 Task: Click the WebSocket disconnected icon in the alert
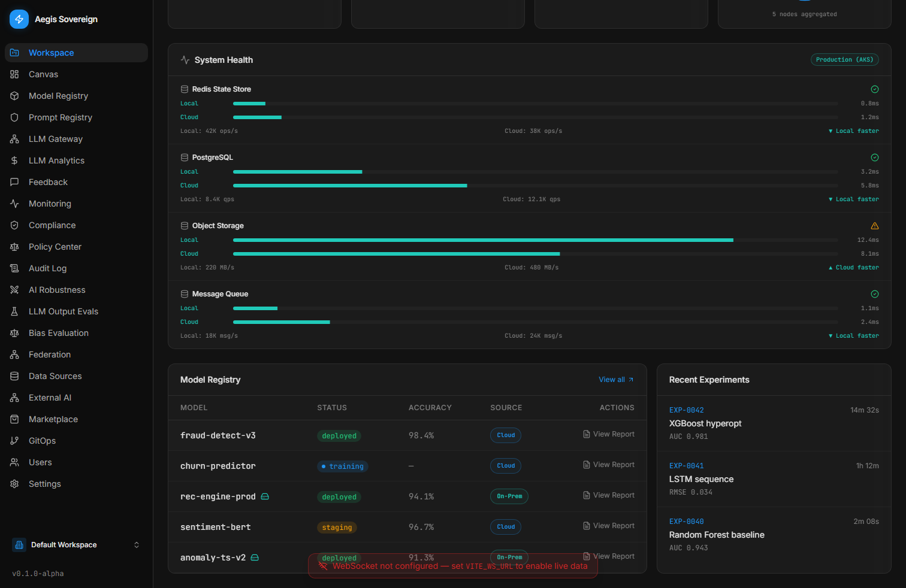pyautogui.click(x=323, y=566)
